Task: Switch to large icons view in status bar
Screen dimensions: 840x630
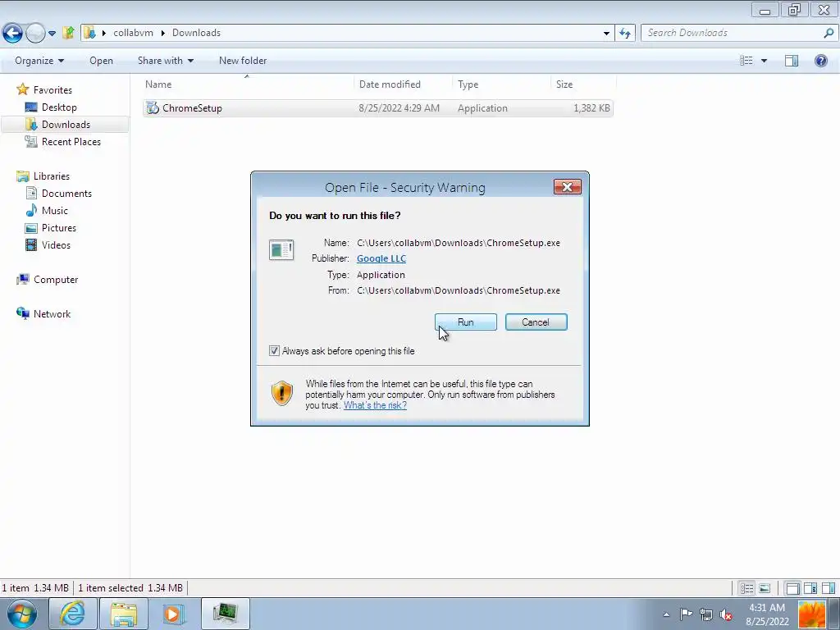Action: [765, 588]
